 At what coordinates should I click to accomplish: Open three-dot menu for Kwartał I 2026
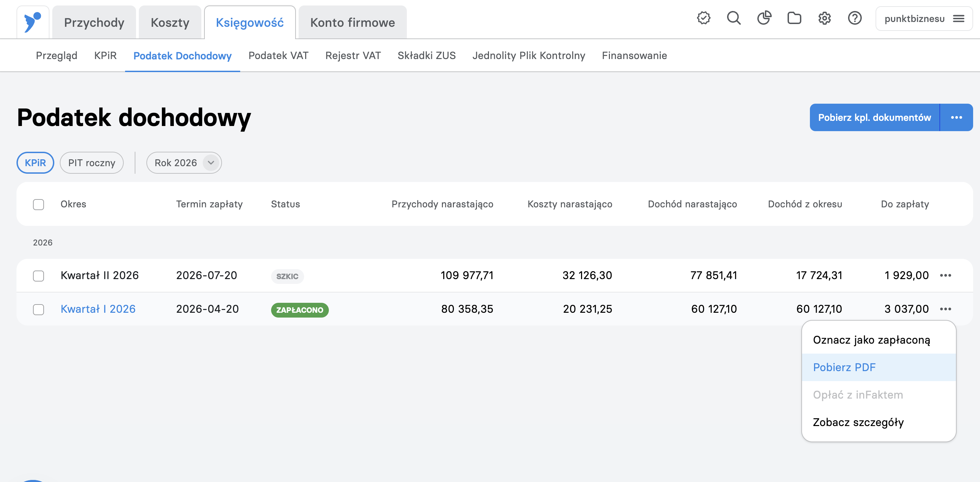(945, 309)
